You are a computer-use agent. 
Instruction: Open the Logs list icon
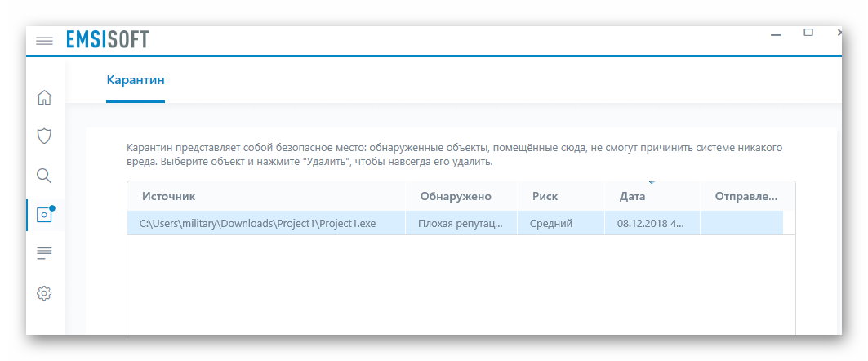click(44, 253)
